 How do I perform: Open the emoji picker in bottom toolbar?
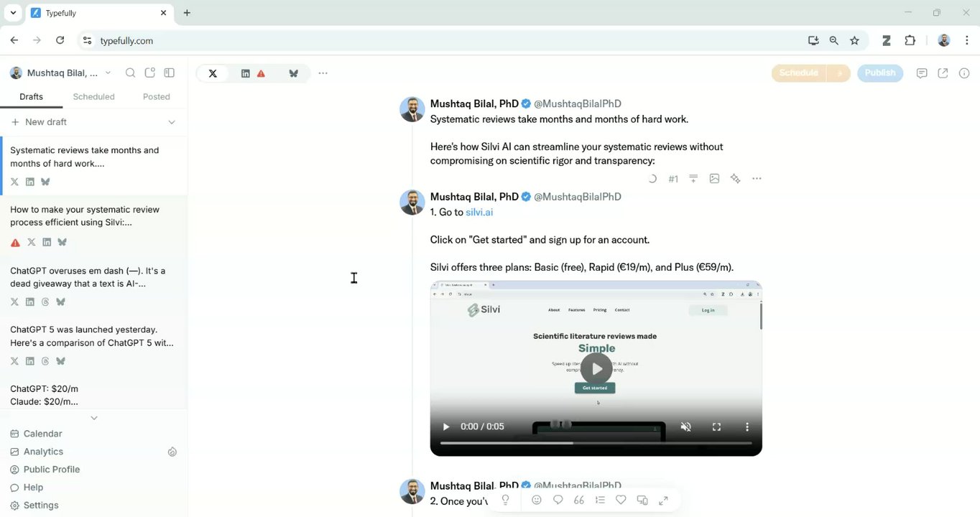tap(537, 500)
